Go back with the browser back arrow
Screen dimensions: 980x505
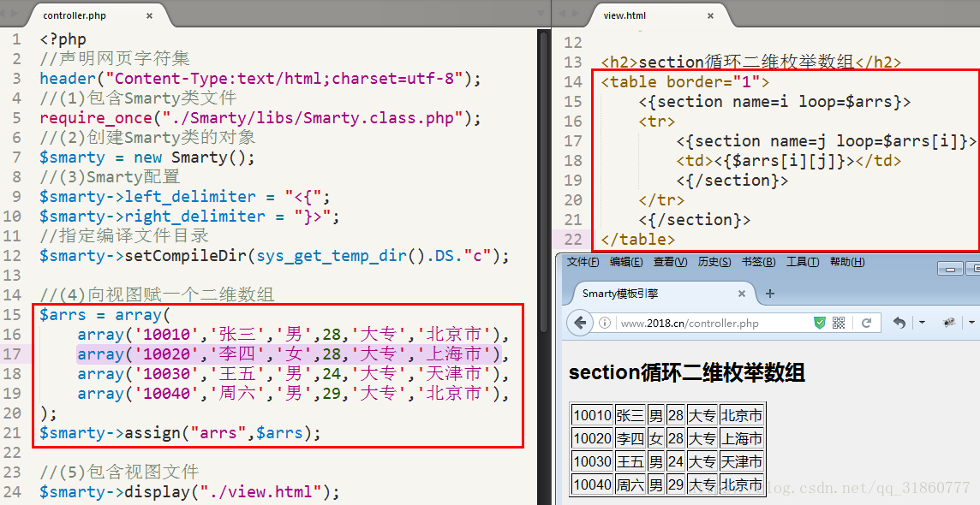point(579,323)
